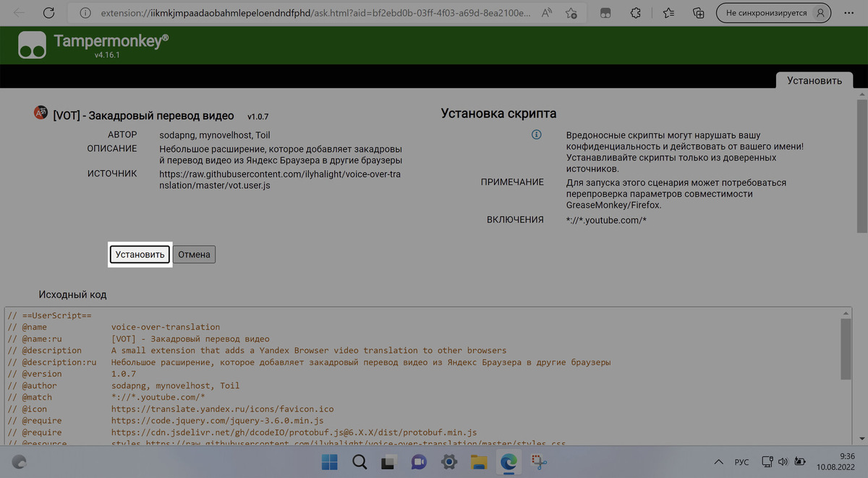This screenshot has height=478, width=868.
Task: Open Snipping Tool on taskbar
Action: [538, 461]
